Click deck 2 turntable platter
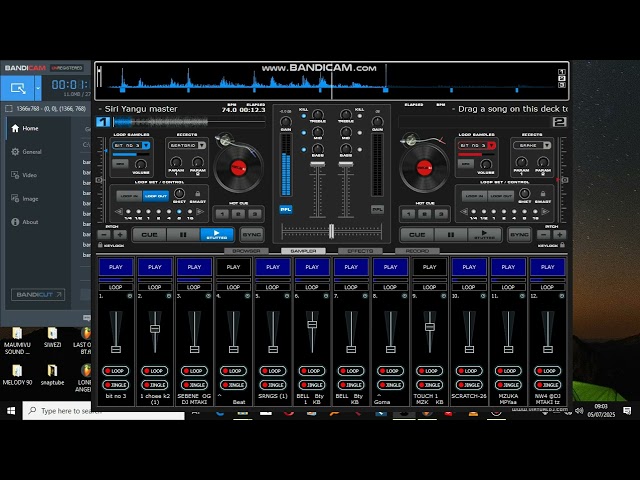This screenshot has height=480, width=640. click(424, 168)
